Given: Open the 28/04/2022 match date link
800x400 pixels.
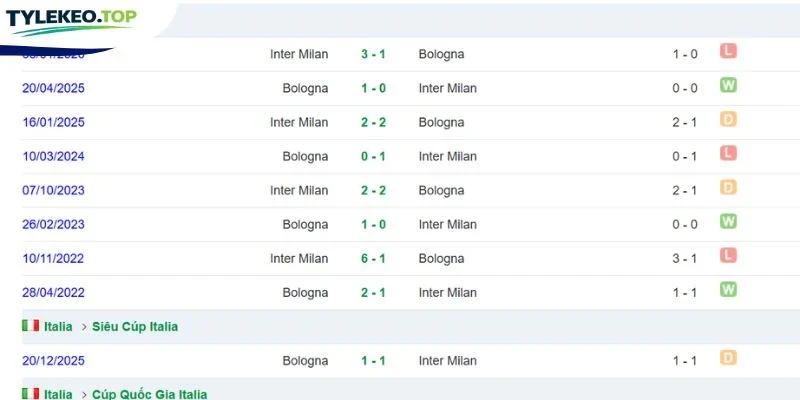Looking at the screenshot, I should (x=53, y=293).
